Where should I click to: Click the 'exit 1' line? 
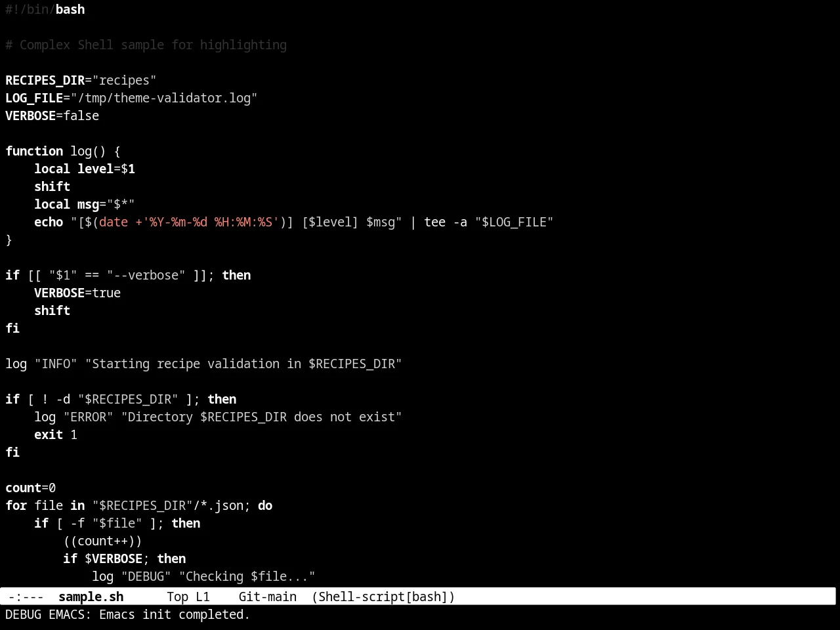[56, 434]
